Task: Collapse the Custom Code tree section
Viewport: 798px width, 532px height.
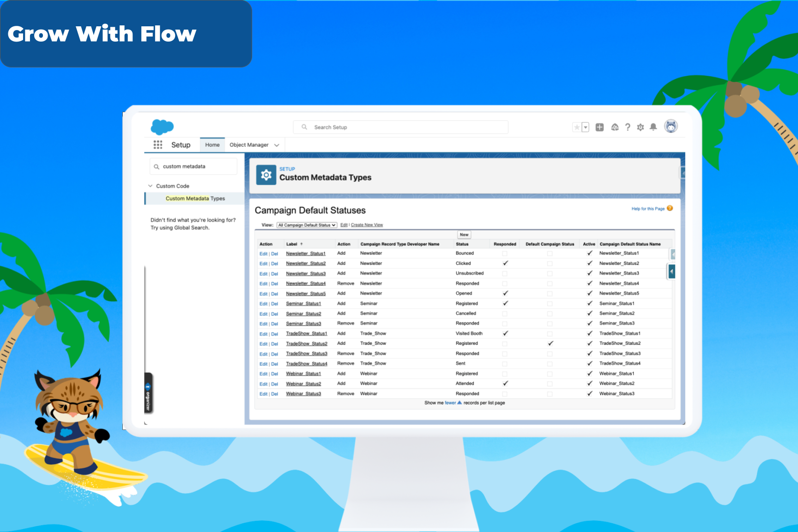Action: [150, 186]
